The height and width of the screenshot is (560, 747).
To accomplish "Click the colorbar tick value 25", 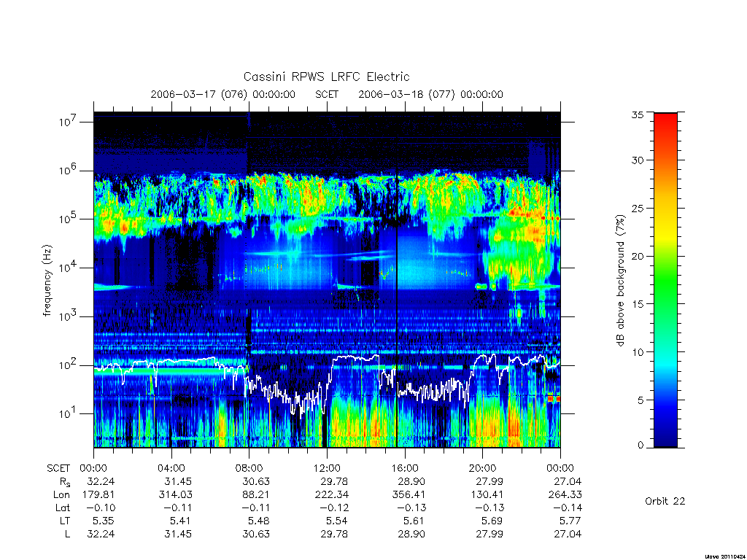I will click(638, 208).
